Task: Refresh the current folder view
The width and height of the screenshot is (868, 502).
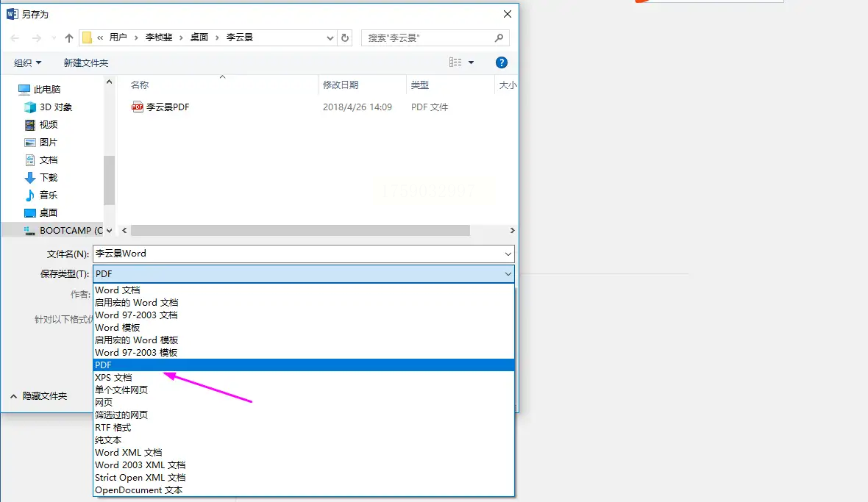Action: [345, 37]
